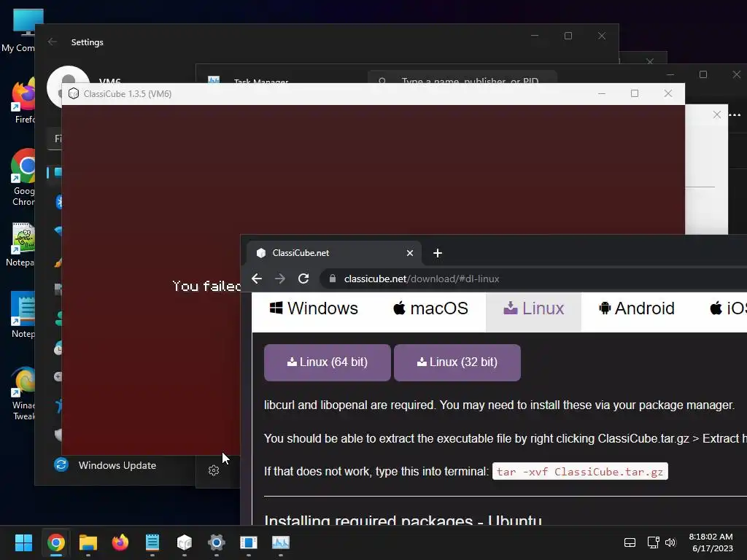Click the libcurl and libopenal requirement text
The height and width of the screenshot is (560, 747).
[499, 405]
